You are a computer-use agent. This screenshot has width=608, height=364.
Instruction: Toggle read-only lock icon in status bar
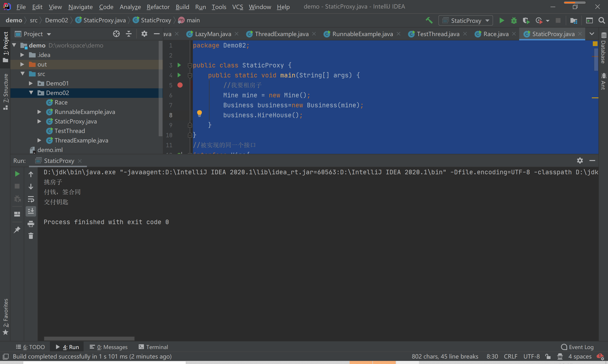tap(548, 356)
